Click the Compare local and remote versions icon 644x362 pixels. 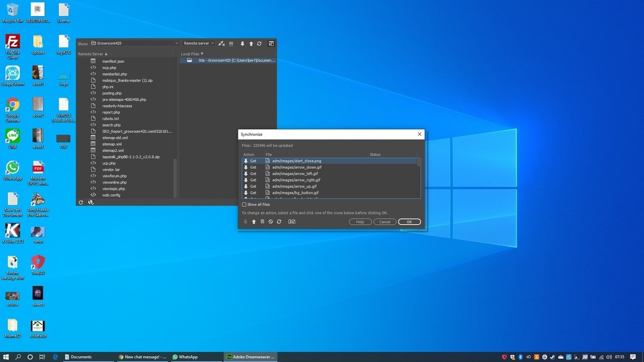291,221
